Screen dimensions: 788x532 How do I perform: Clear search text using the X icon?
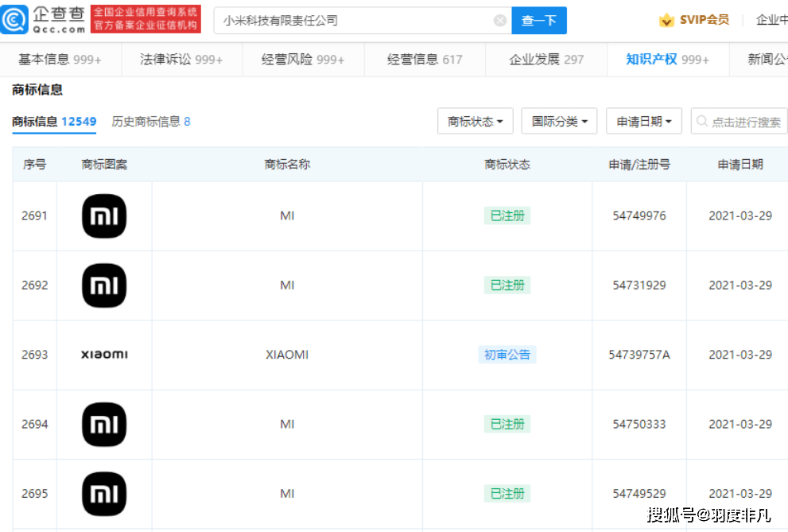pos(499,20)
